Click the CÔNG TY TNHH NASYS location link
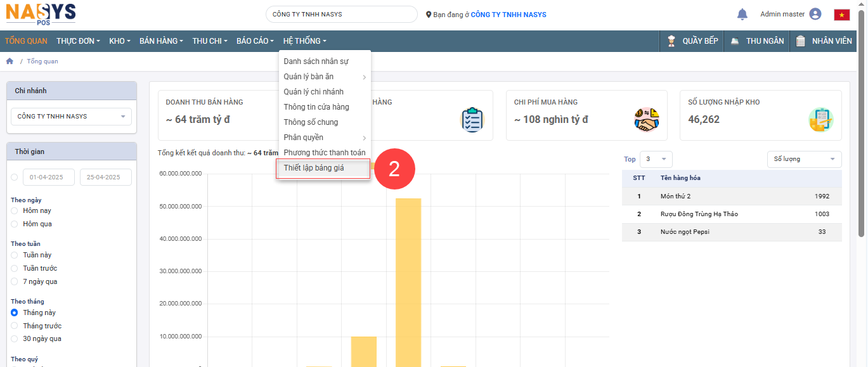 (508, 15)
